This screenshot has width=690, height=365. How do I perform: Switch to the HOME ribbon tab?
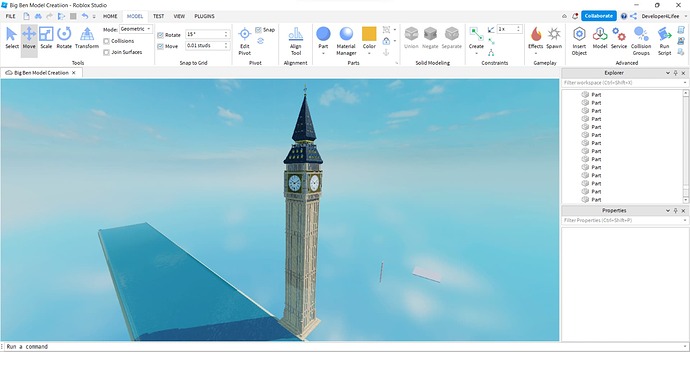tap(110, 16)
